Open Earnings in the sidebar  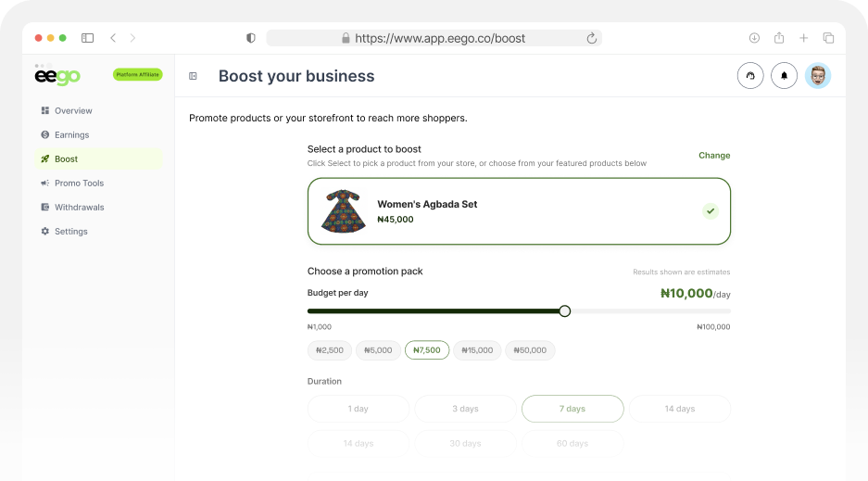[x=98, y=135]
